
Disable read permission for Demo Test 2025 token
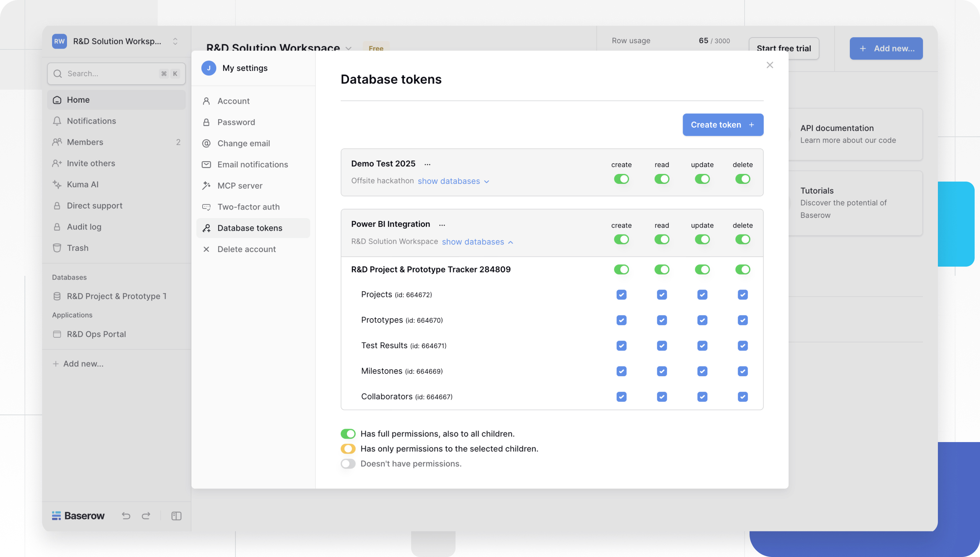(662, 179)
